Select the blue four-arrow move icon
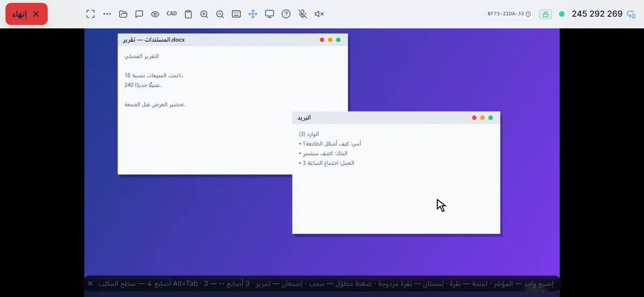Screen dimensions: 644x297 pos(253,14)
